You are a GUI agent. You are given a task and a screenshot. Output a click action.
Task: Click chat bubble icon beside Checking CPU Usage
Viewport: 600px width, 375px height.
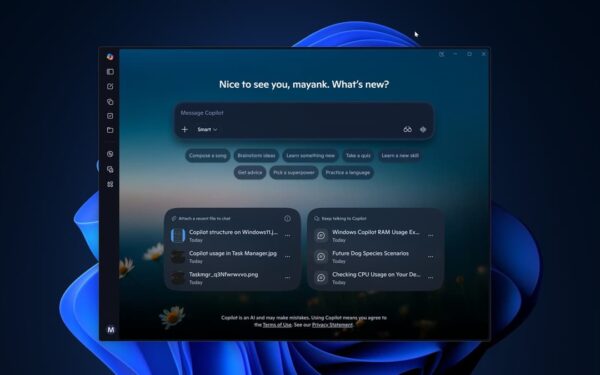tap(321, 277)
